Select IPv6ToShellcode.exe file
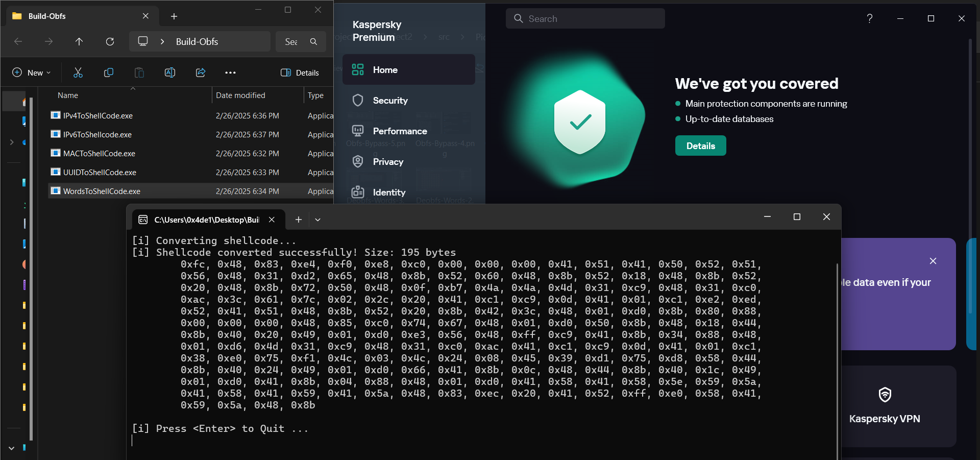Viewport: 980px width, 460px height. (x=97, y=134)
